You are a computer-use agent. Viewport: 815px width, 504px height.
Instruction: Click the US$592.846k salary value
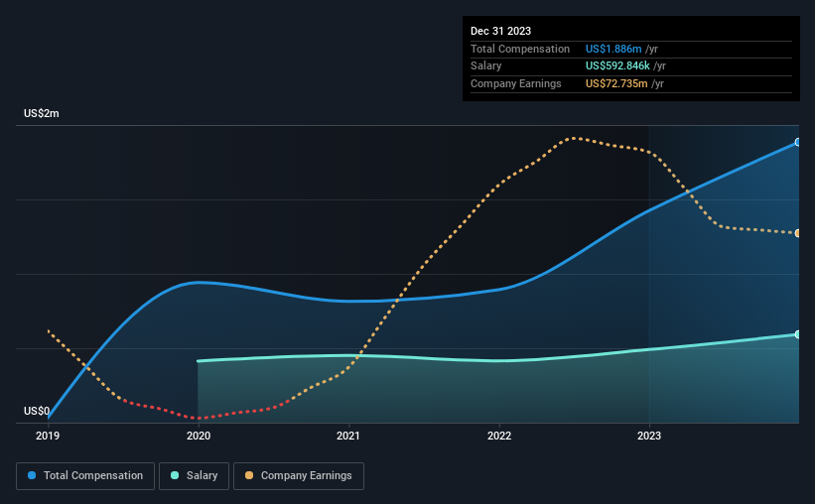(x=617, y=66)
